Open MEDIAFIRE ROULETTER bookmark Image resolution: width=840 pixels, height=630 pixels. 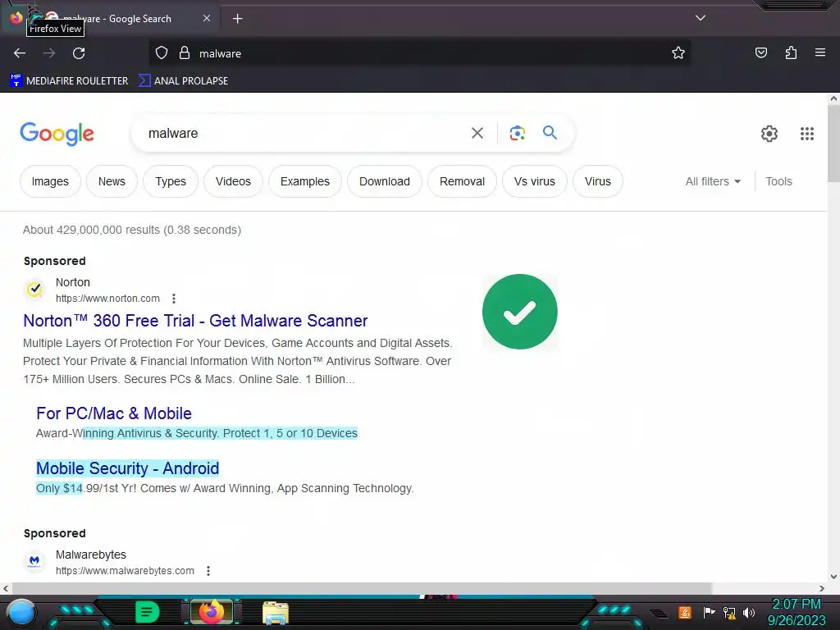[x=69, y=81]
